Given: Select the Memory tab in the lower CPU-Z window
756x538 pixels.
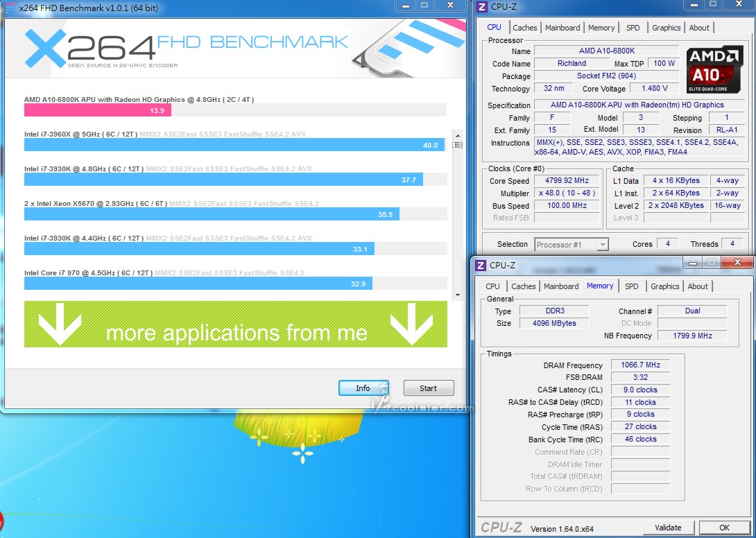Looking at the screenshot, I should pyautogui.click(x=600, y=286).
